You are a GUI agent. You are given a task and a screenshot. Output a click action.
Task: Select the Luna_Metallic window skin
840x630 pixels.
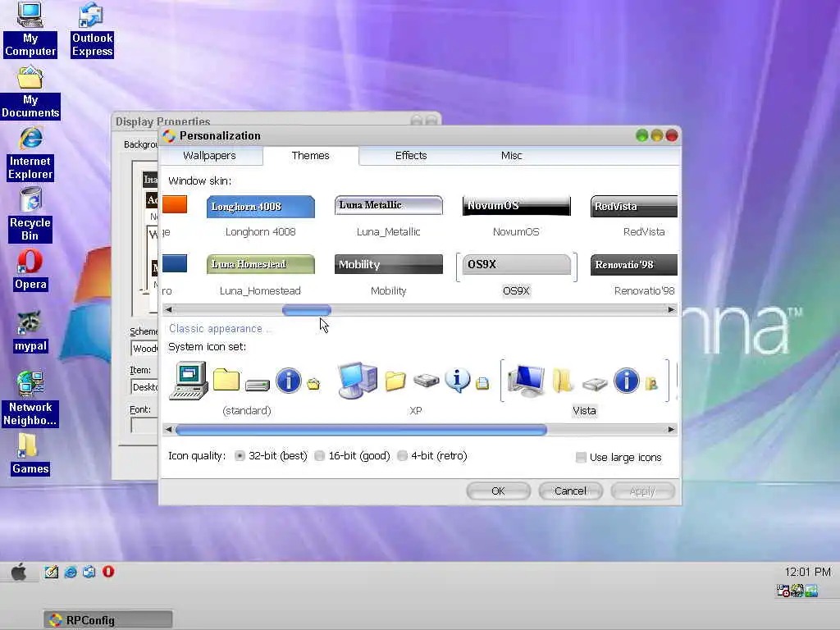coord(388,217)
